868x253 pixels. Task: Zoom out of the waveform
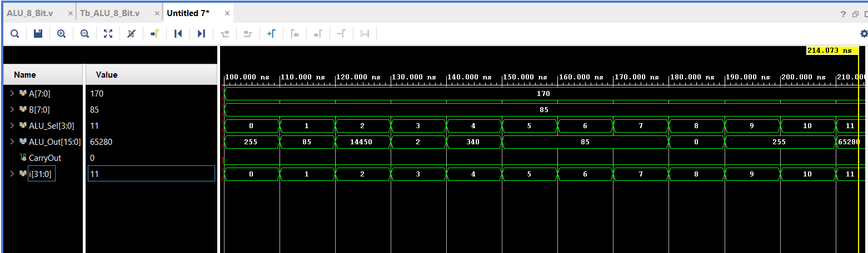click(x=85, y=34)
